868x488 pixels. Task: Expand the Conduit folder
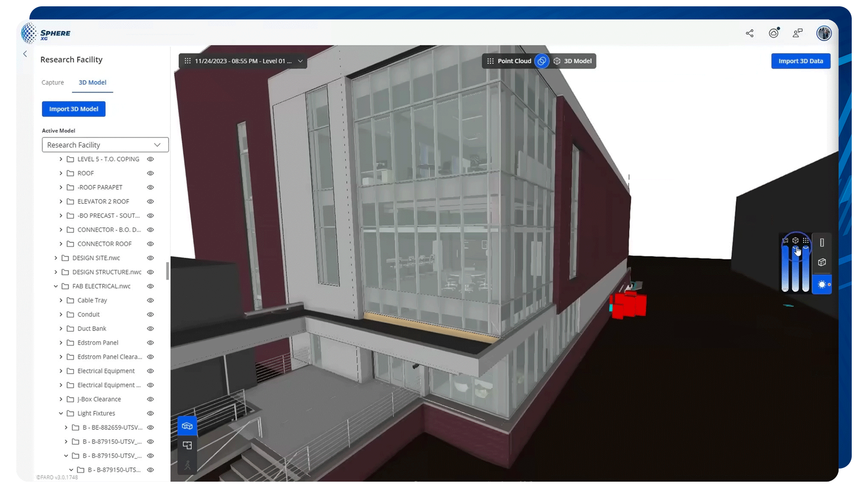point(61,314)
